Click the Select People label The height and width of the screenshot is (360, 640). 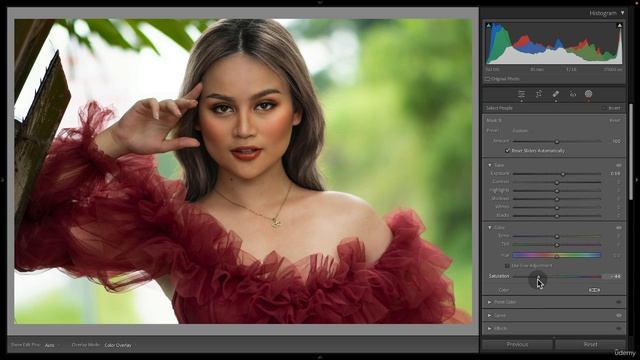(499, 108)
